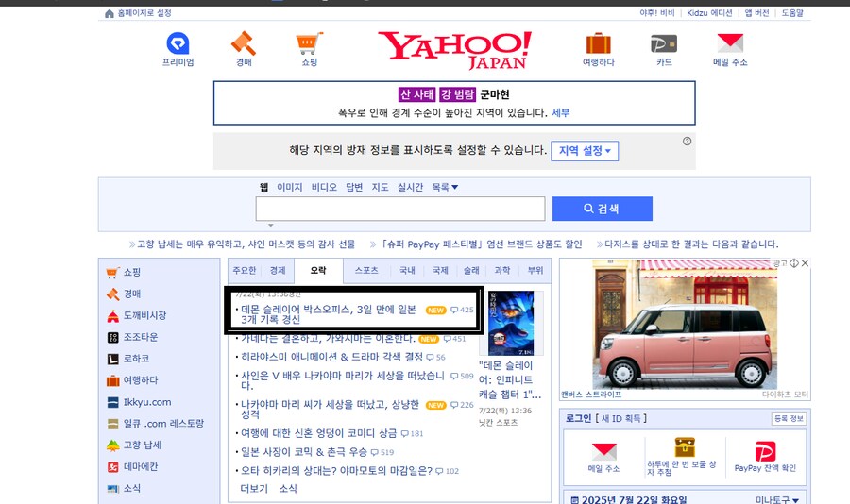Click the sidebar 도깨비시장 tent icon

tap(112, 315)
